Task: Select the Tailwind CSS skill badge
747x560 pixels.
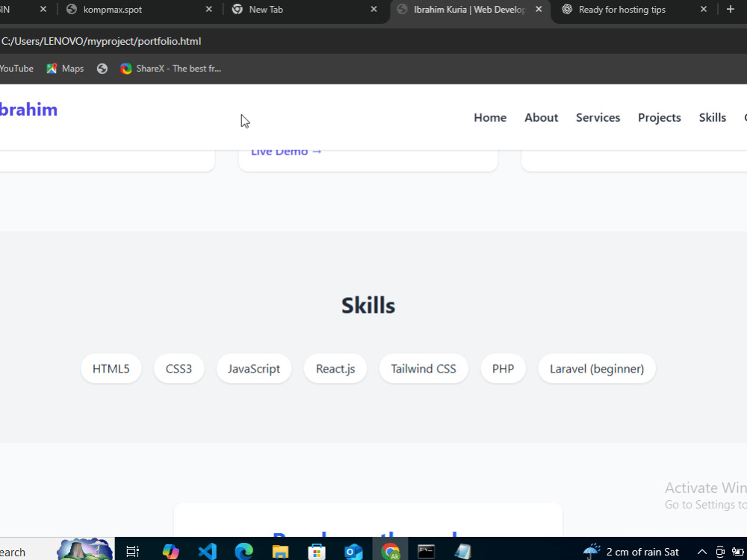Action: pos(424,369)
